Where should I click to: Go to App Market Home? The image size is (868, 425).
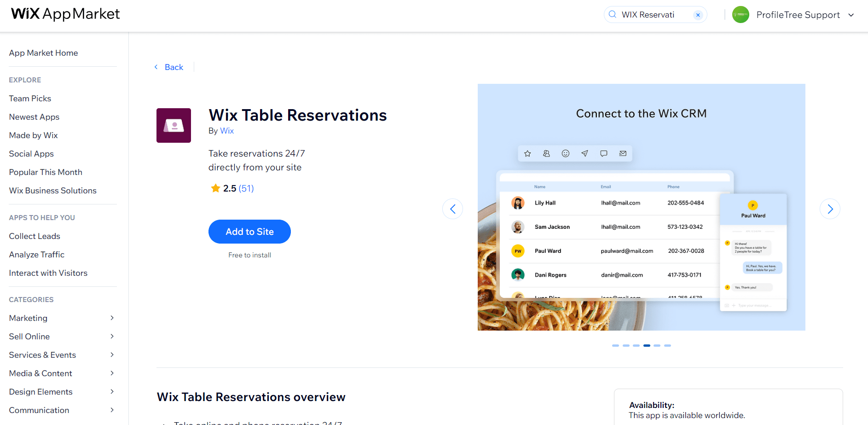point(43,53)
